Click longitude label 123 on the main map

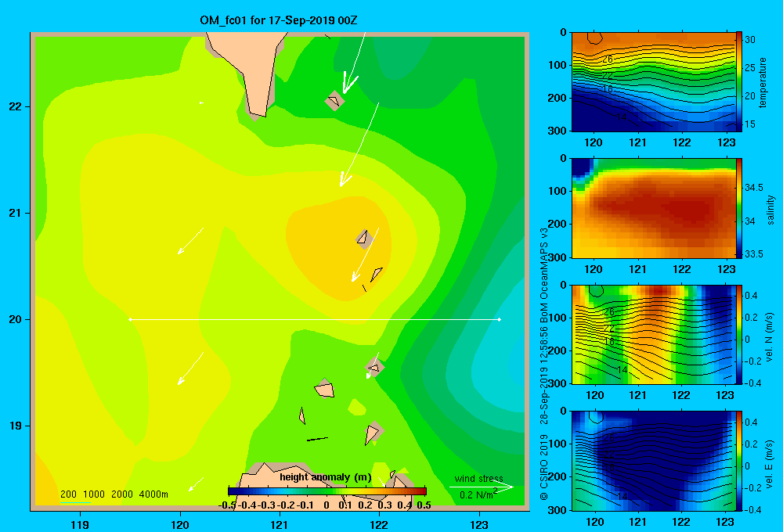pyautogui.click(x=479, y=524)
